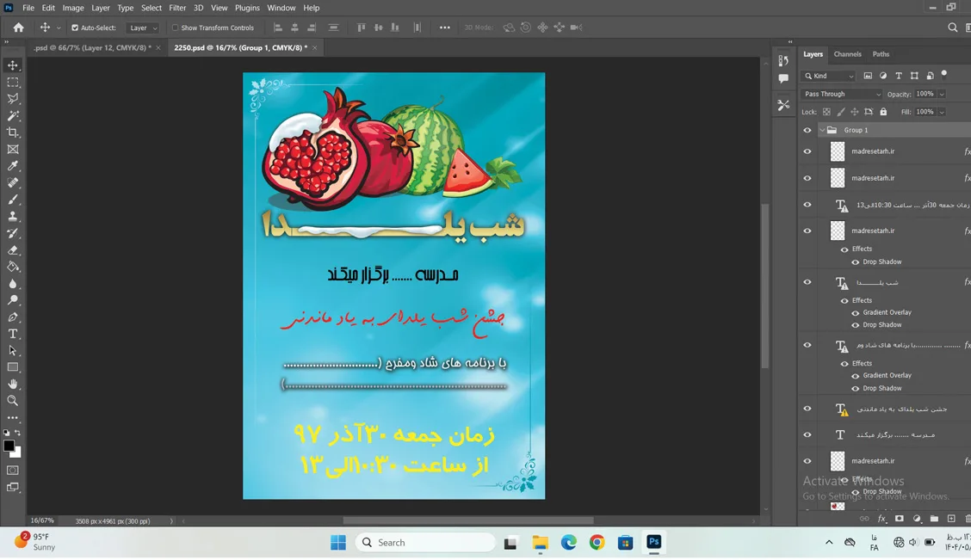The height and width of the screenshot is (560, 971).
Task: Select the Eyedropper tool
Action: pos(12,166)
